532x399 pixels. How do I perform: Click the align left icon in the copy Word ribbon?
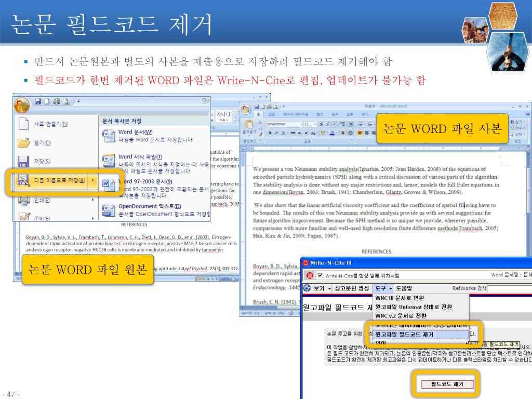tap(360, 133)
